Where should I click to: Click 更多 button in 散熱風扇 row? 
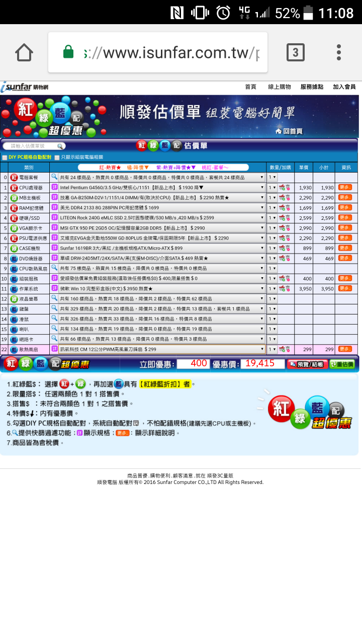345,349
